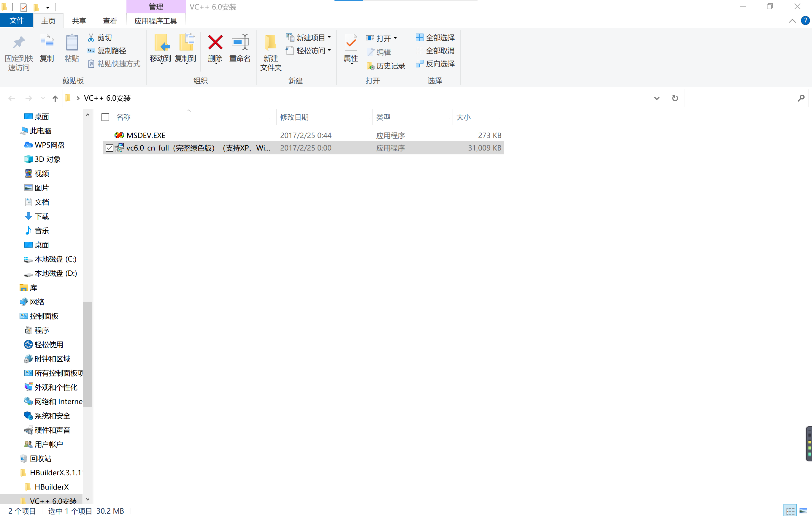
Task: Click the History record icon
Action: click(x=371, y=66)
